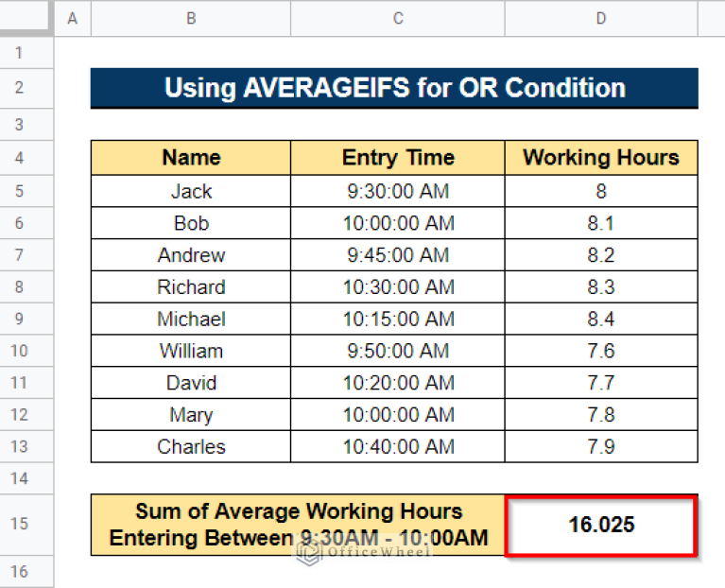The image size is (725, 588).
Task: Select row 8 header
Action: (26, 286)
